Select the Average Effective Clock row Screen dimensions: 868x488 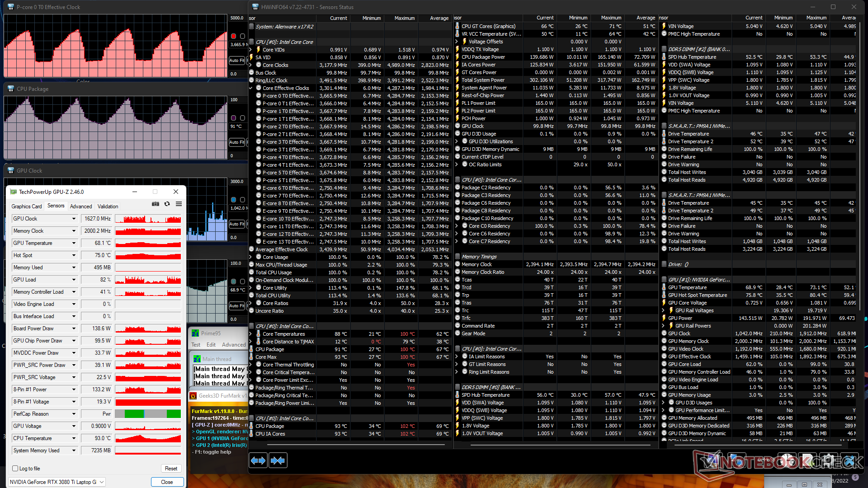tap(350, 249)
